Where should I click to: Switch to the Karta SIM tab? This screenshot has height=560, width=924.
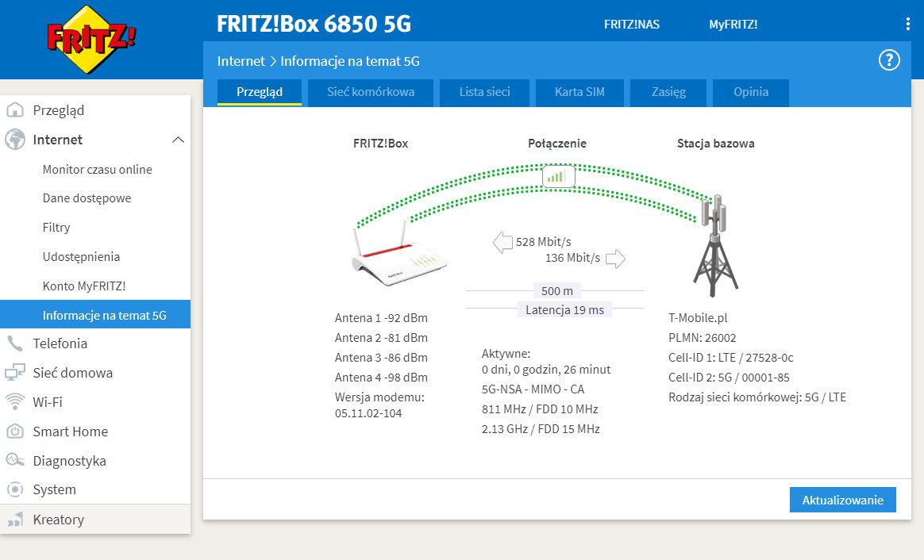point(579,93)
